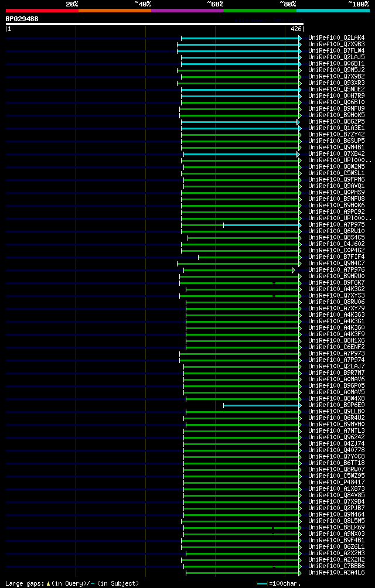Open hit UniRef100_Q7XB42
Viewport: 375px width, 588px height.
(336, 153)
